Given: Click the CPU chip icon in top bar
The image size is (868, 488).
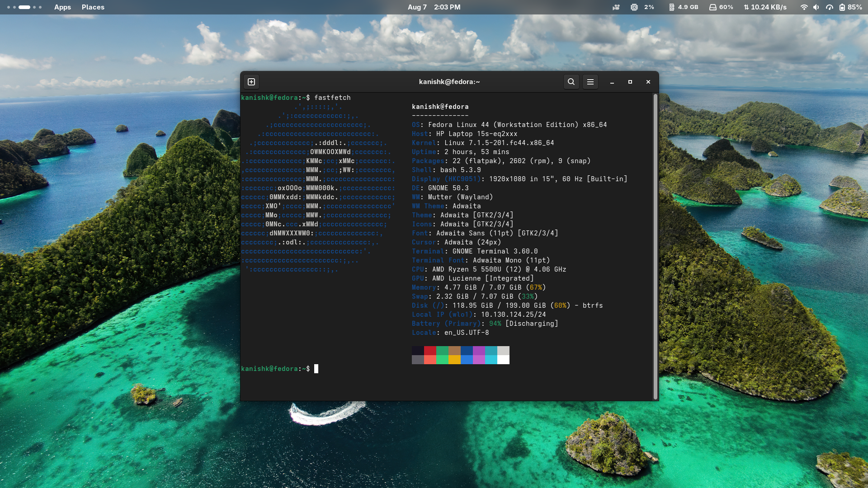Looking at the screenshot, I should click(634, 7).
